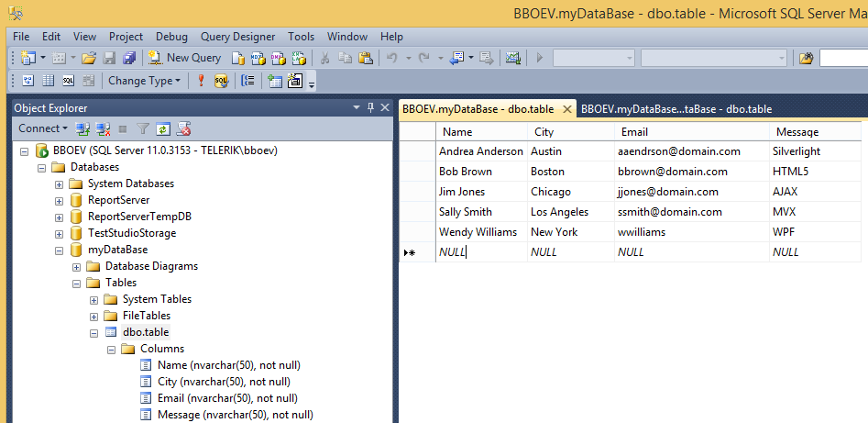Click the Undo arrow icon
The image size is (868, 423).
tap(392, 58)
